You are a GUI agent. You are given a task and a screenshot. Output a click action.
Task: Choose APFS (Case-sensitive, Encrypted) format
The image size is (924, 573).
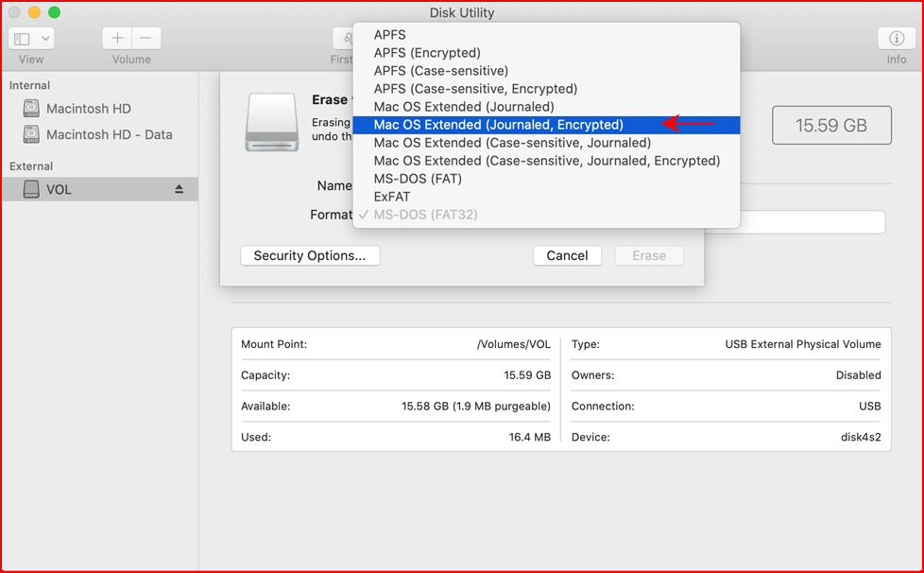[546, 89]
